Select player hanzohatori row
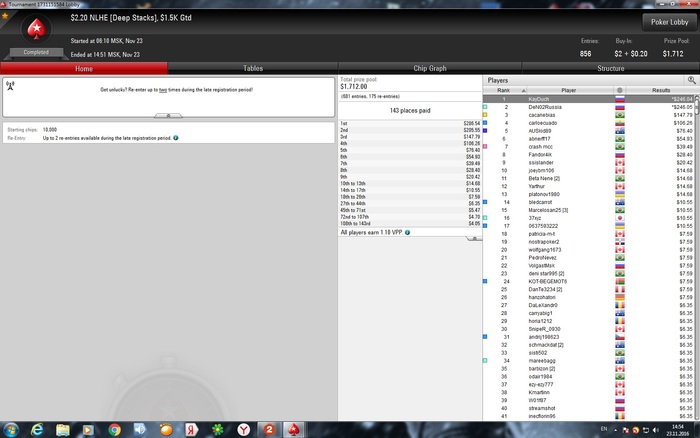The width and height of the screenshot is (700, 438). [588, 297]
